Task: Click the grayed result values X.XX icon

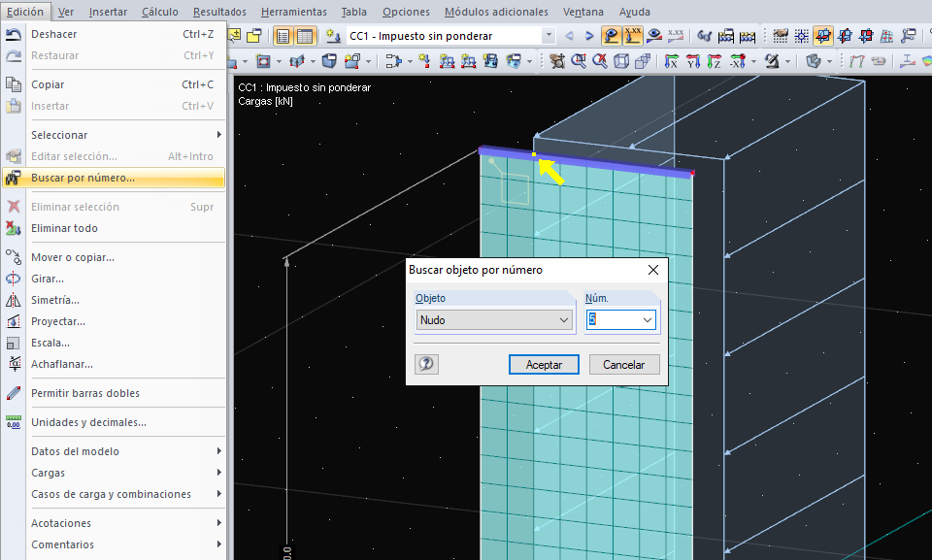Action: coord(676,36)
